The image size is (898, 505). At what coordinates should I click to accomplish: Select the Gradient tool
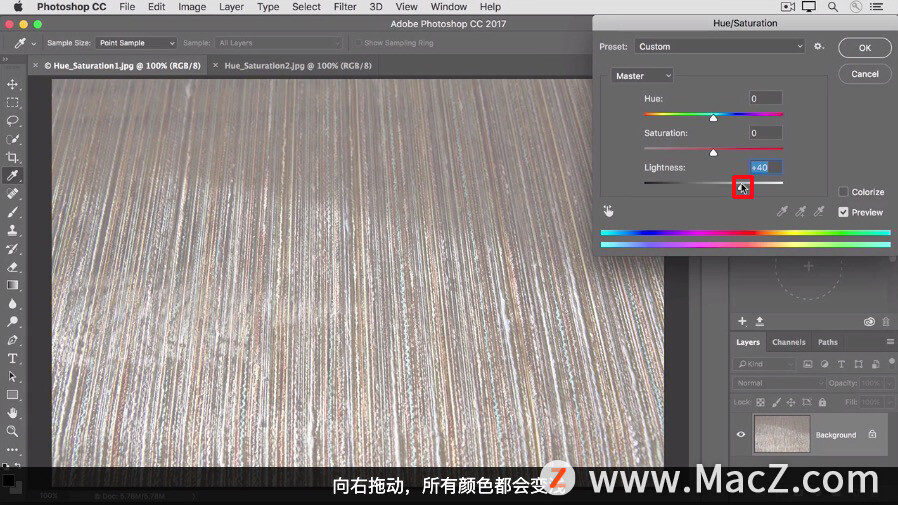(12, 285)
